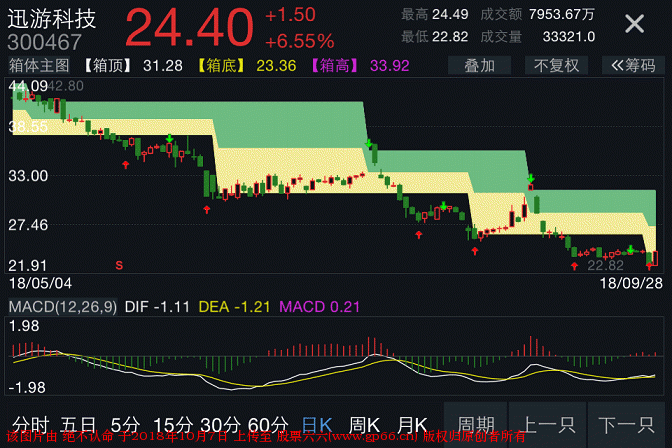Toggle 不复权 price adjustment setting
672x448 pixels.
[x=556, y=66]
